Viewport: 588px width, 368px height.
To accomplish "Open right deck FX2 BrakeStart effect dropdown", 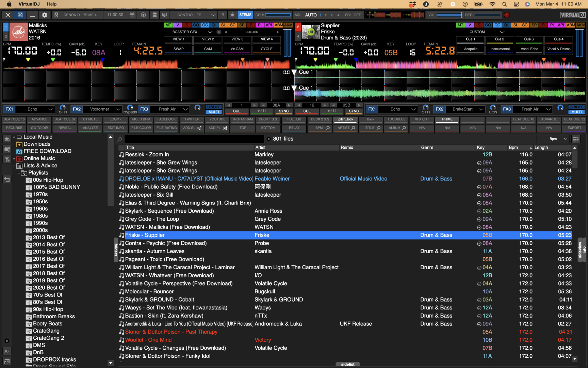I will coord(481,109).
